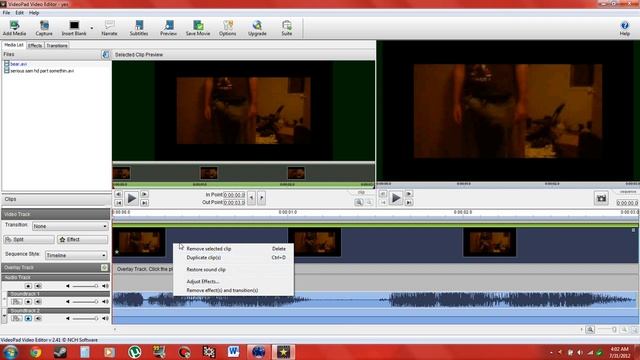Open the Subtitles tool
This screenshot has width=640, height=360.
(139, 28)
